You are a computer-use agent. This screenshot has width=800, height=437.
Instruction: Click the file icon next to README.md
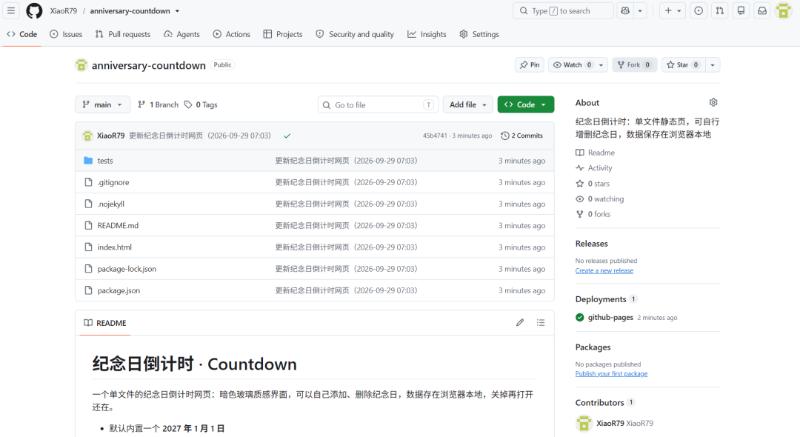(x=88, y=225)
